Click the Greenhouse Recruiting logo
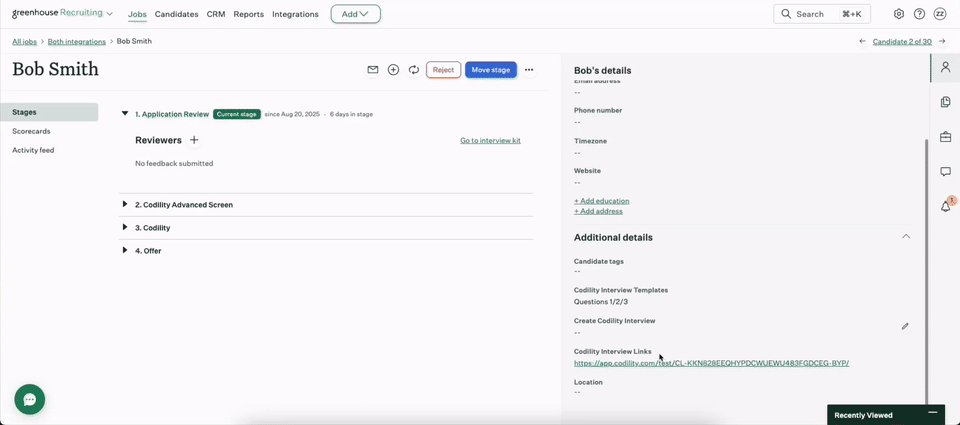This screenshot has width=960, height=425. coord(58,13)
